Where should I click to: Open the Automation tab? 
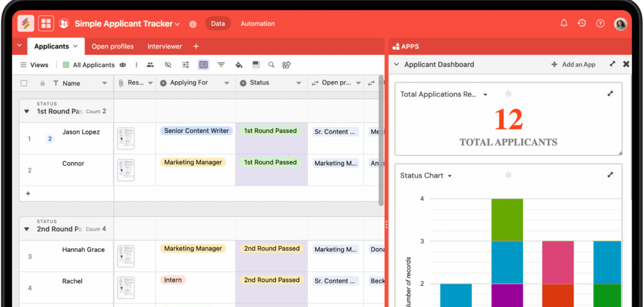[257, 24]
